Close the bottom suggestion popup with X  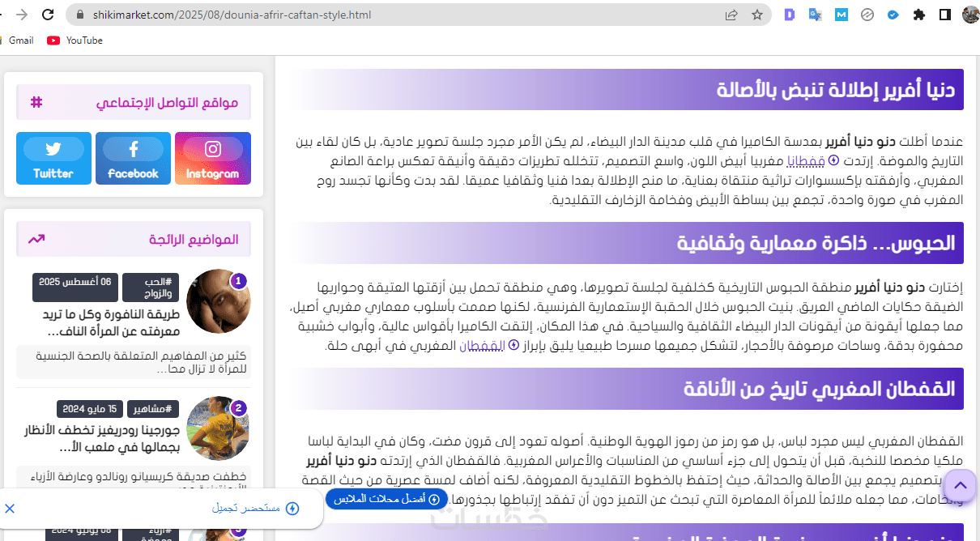coord(10,509)
